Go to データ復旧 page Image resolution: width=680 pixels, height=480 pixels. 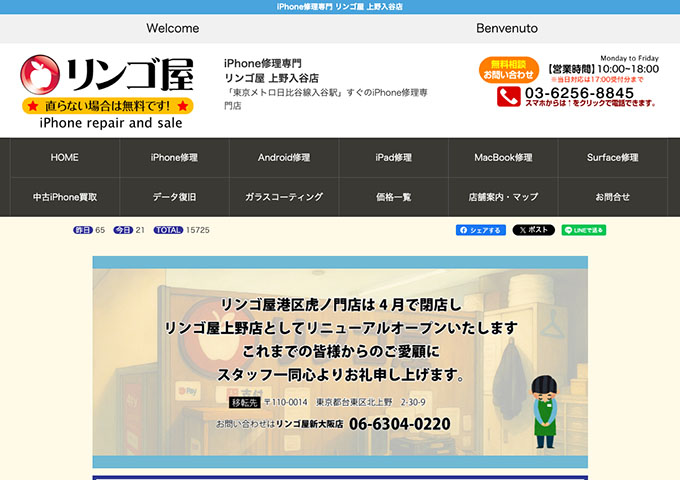pyautogui.click(x=174, y=197)
